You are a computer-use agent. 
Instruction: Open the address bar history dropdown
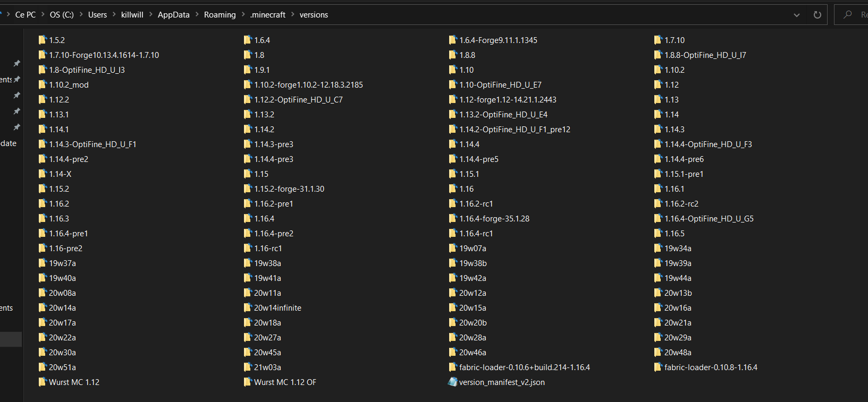pyautogui.click(x=796, y=15)
